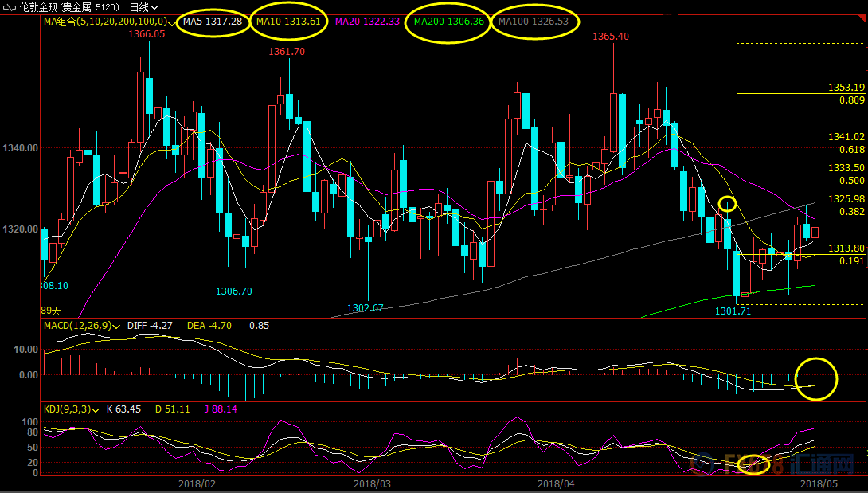868x493 pixels.
Task: Click the 1306.70 low price label
Action: pyautogui.click(x=233, y=291)
